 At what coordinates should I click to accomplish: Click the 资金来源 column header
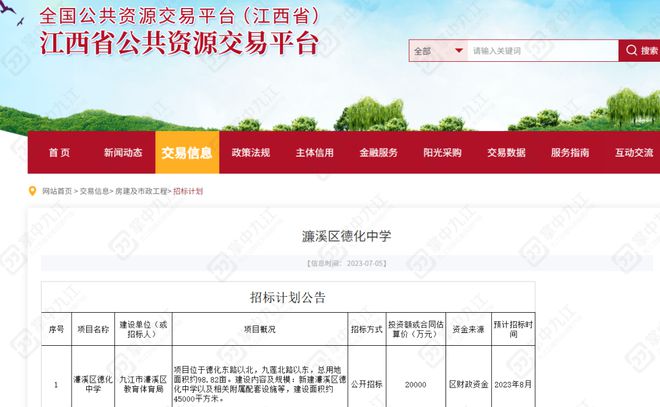(468, 329)
